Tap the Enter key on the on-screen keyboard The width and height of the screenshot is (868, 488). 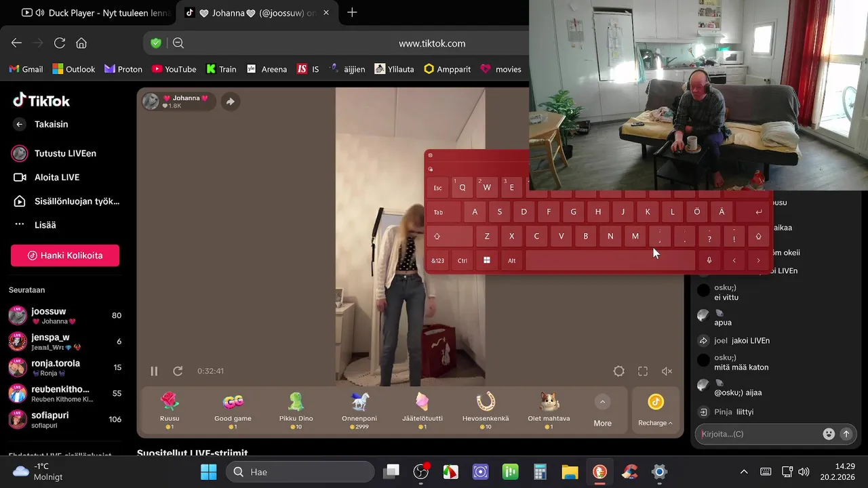point(753,212)
